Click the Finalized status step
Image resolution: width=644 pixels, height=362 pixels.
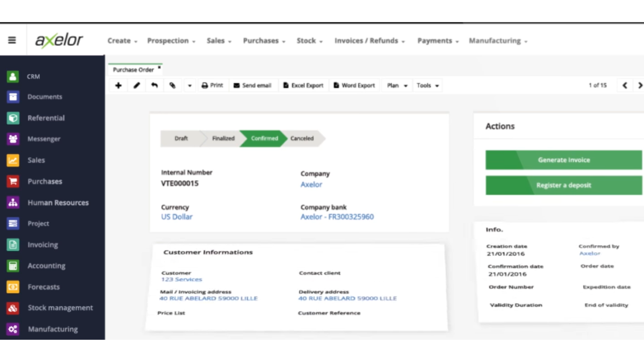[223, 138]
